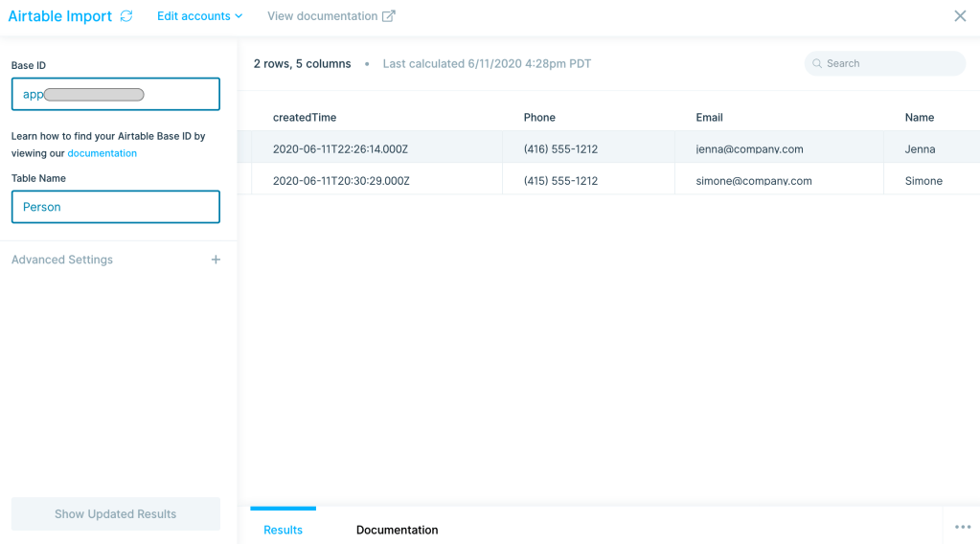Select the createdTime column header
980x544 pixels.
click(305, 118)
